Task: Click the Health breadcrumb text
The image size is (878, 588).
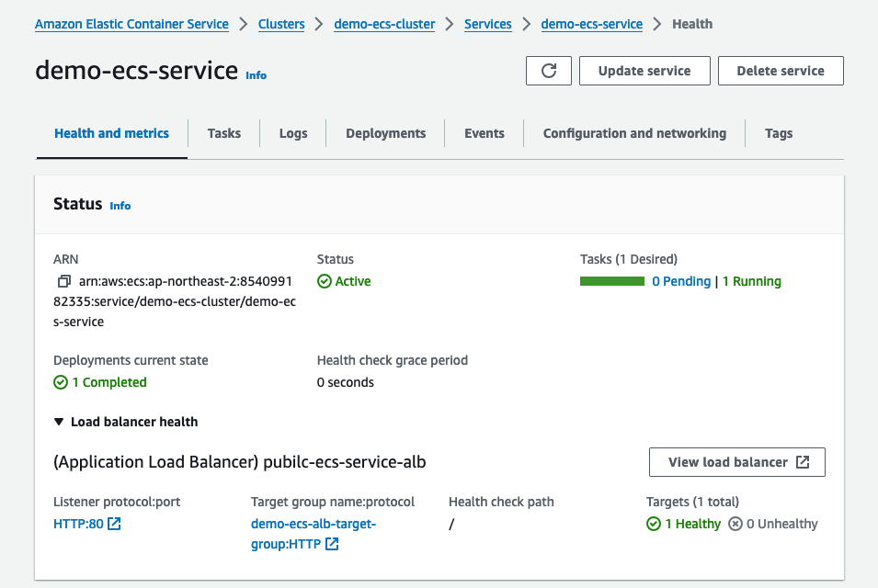Action: click(x=692, y=24)
